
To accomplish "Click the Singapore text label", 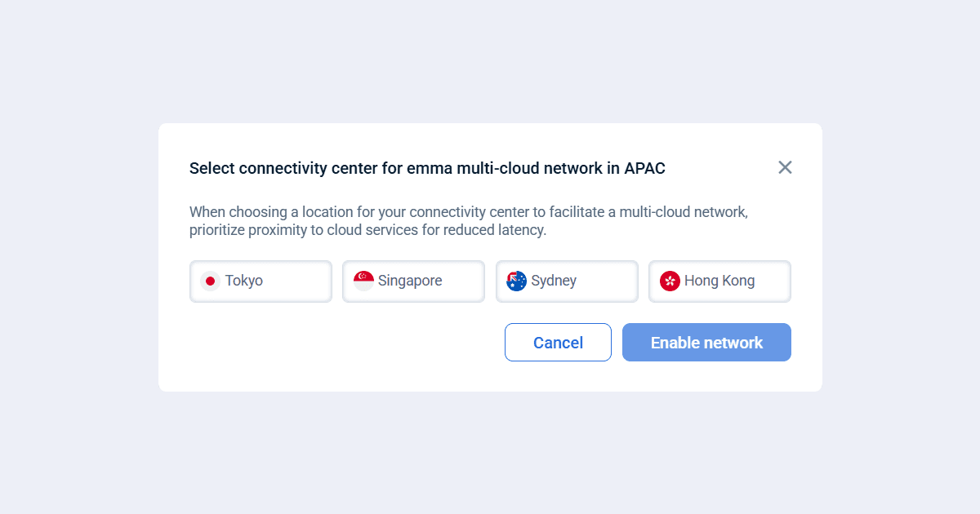I will pyautogui.click(x=410, y=281).
